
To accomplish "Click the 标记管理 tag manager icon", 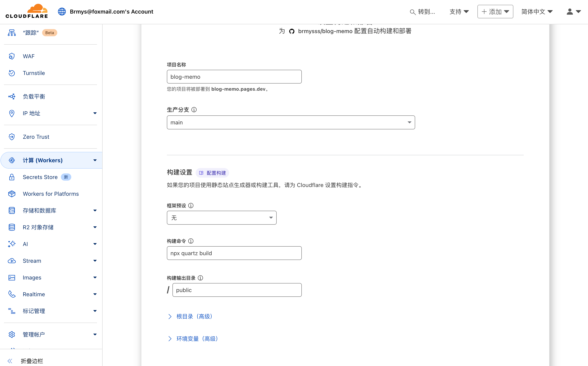I will point(12,311).
